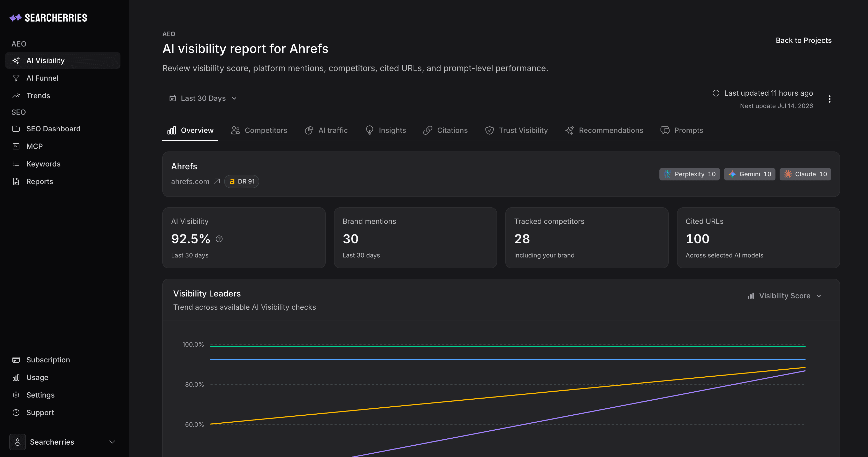This screenshot has height=457, width=868.
Task: Open MCP in the sidebar
Action: pyautogui.click(x=63, y=146)
